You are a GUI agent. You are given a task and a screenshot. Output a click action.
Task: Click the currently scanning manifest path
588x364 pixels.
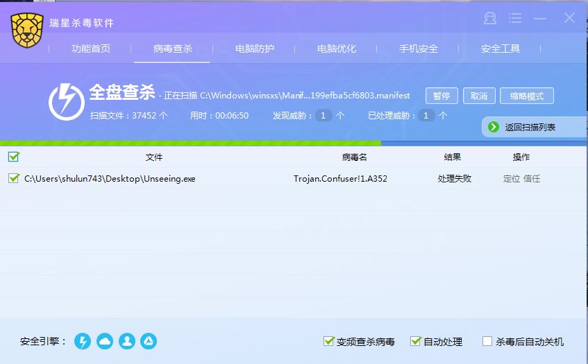(x=305, y=96)
